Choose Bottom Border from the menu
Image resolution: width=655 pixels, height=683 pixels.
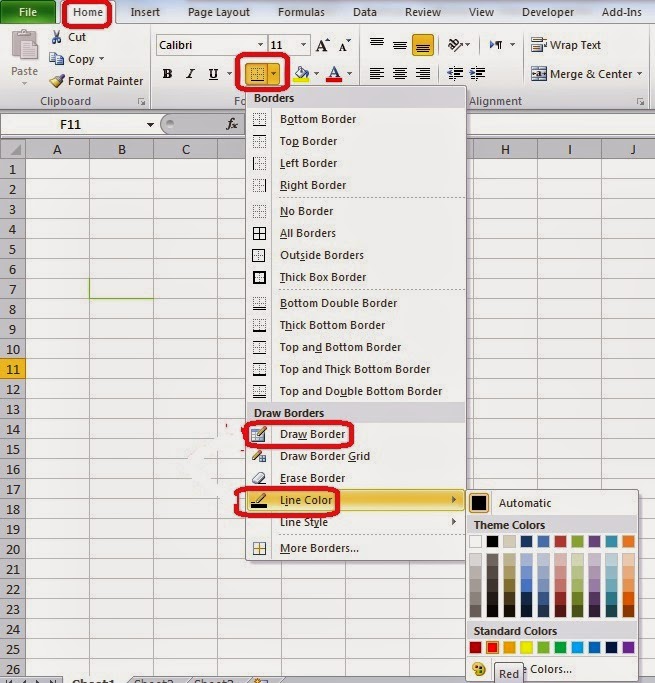[x=356, y=119]
